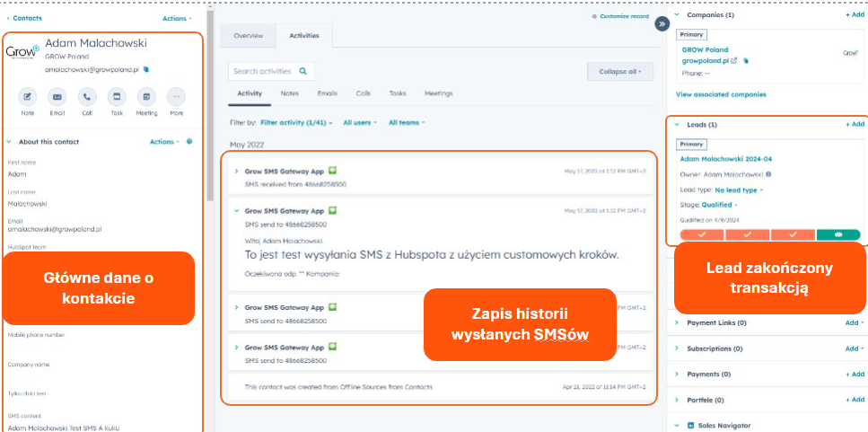Click third orange stage in lead pipeline bar
This screenshot has width=868, height=432.
[x=793, y=234]
